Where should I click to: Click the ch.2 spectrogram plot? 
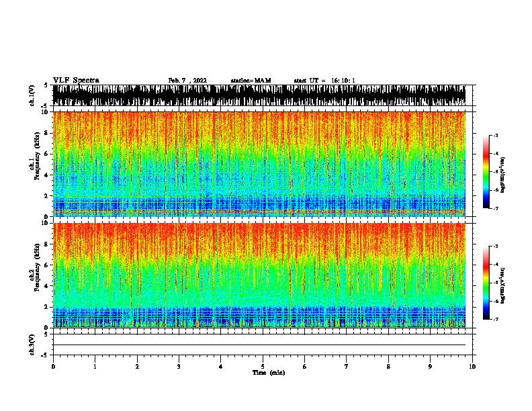coord(259,275)
